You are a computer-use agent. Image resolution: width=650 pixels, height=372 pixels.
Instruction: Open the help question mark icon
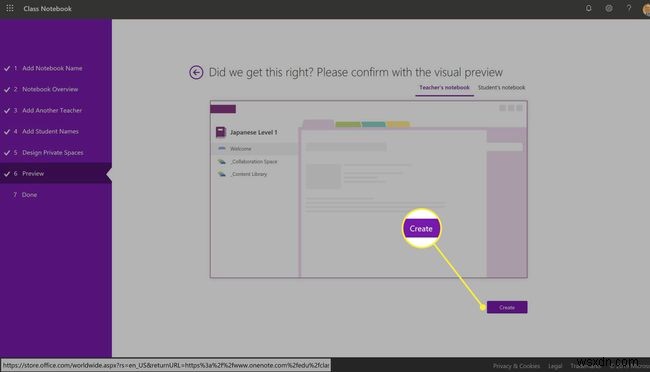(x=629, y=8)
